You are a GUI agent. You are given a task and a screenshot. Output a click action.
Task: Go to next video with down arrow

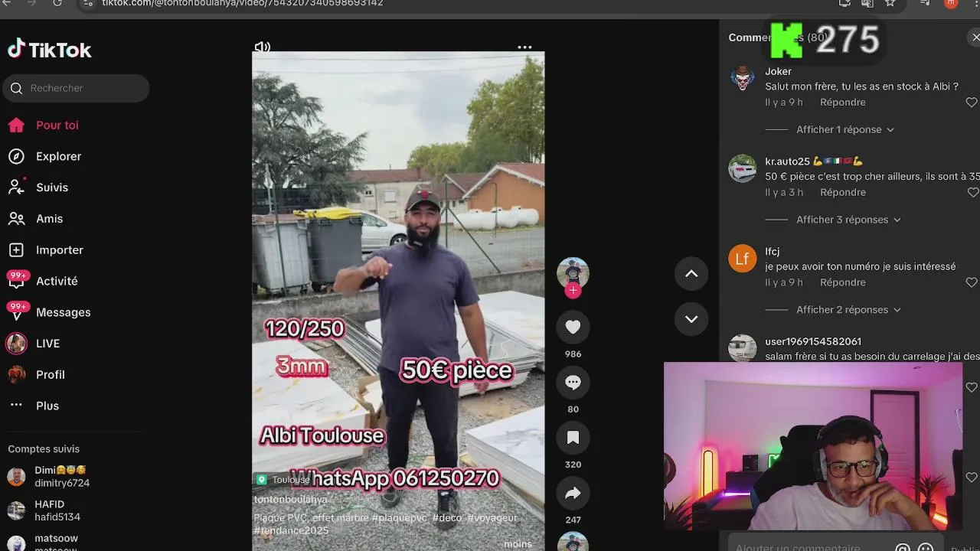pyautogui.click(x=691, y=319)
